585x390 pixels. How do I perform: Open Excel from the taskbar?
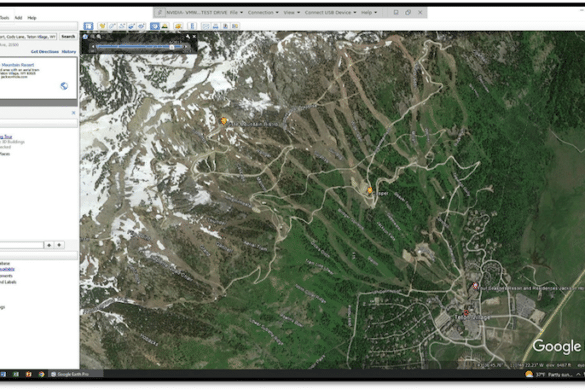click(16, 374)
